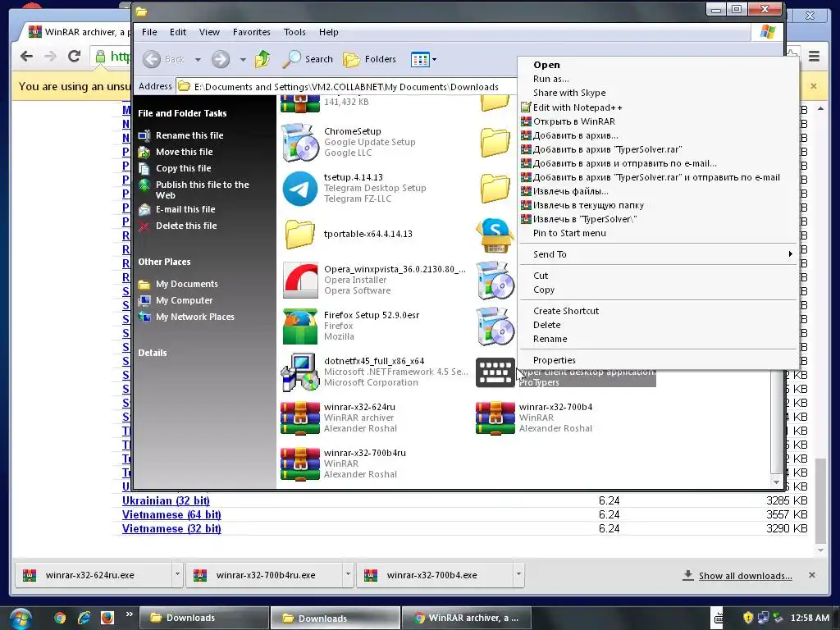
Task: Choose Open in the context menu
Action: 658,65
